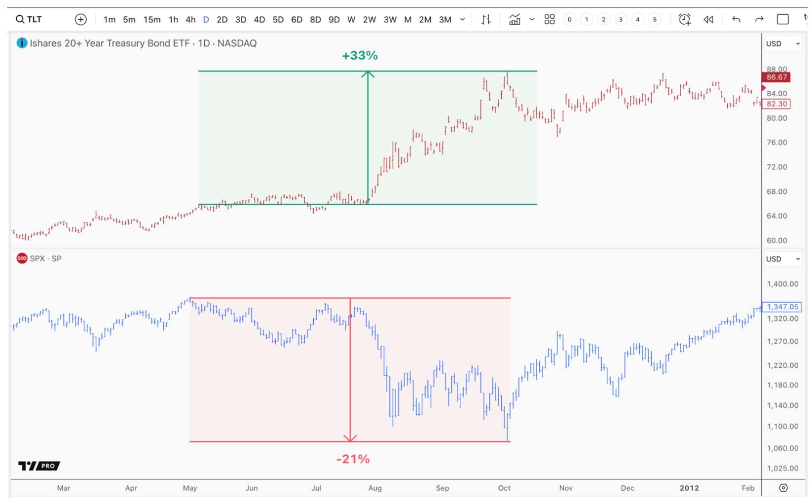812x504 pixels.
Task: Click the square layout icon in top toolbar
Action: [783, 19]
